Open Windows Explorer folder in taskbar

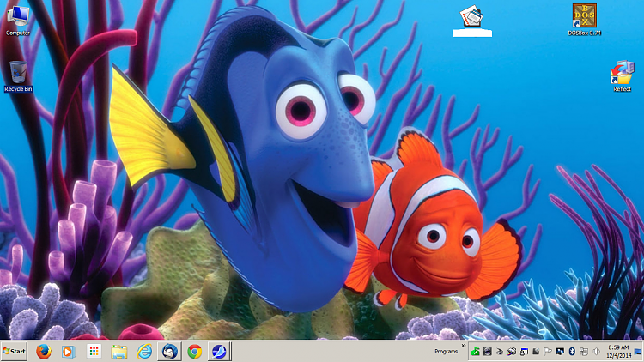coord(119,352)
